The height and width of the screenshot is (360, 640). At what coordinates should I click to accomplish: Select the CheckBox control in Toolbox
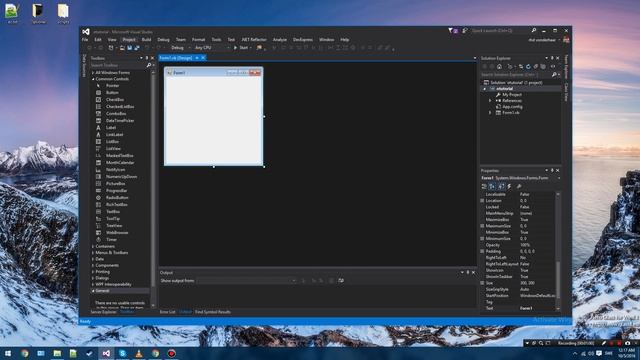pos(115,100)
